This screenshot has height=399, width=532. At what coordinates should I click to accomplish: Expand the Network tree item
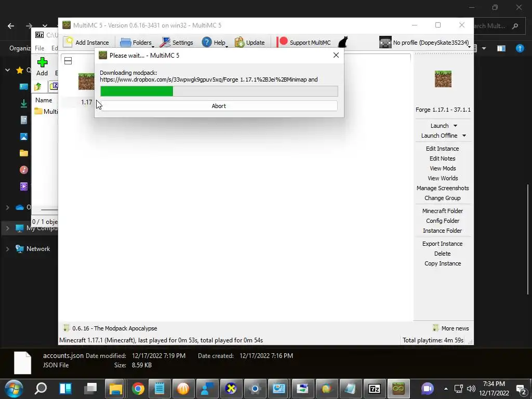7,249
